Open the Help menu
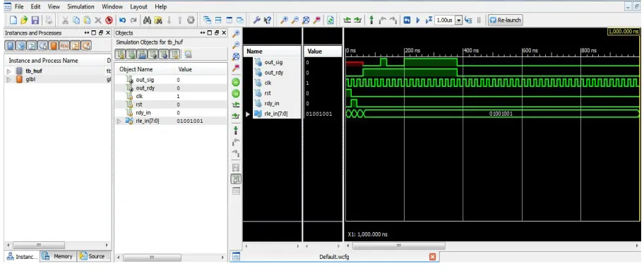The width and height of the screenshot is (644, 278). [x=160, y=6]
